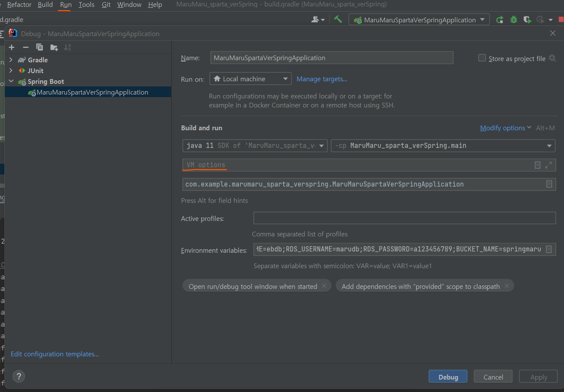Expand the Gradle configurations node

(11, 60)
